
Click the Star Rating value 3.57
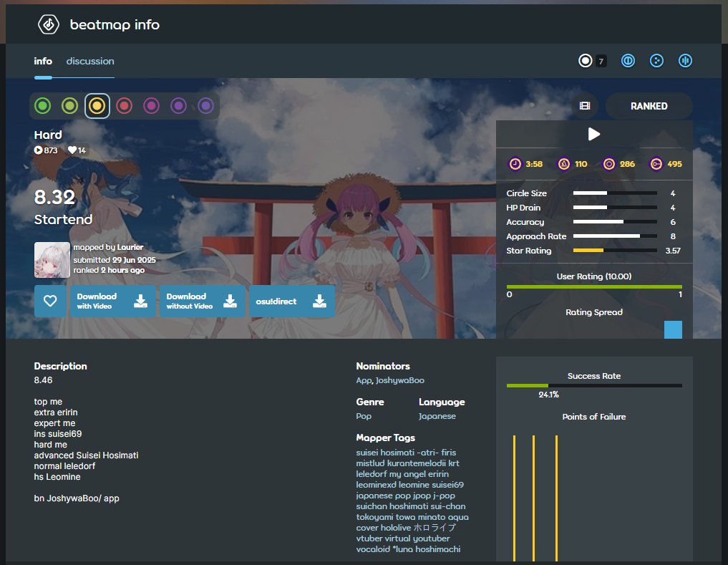click(673, 251)
